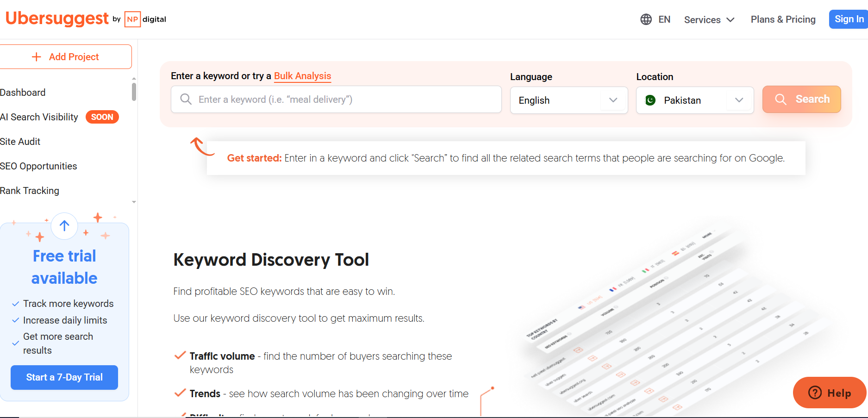
Task: Click the 'Increase daily limits' text
Action: click(65, 320)
